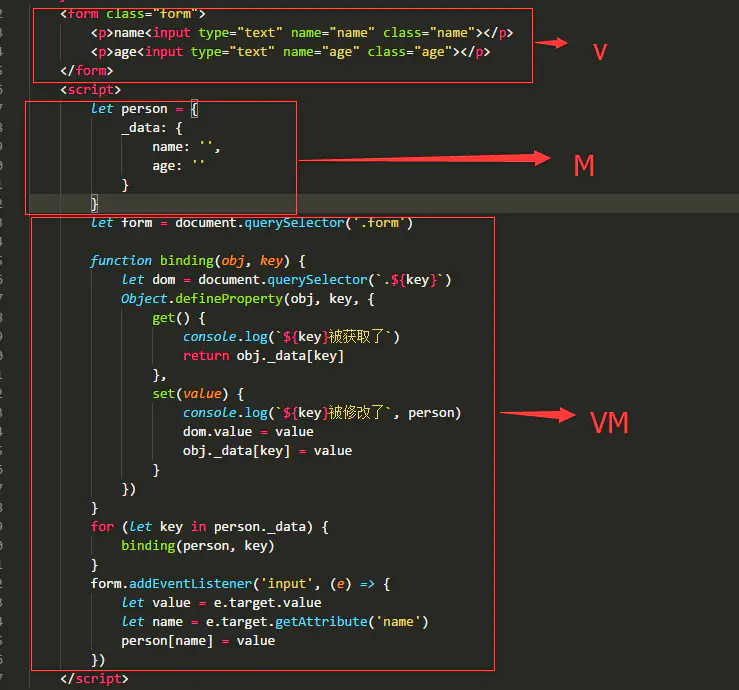Screen dimensions: 739x690
Task: Click the line "name: '',"
Action: coord(186,147)
